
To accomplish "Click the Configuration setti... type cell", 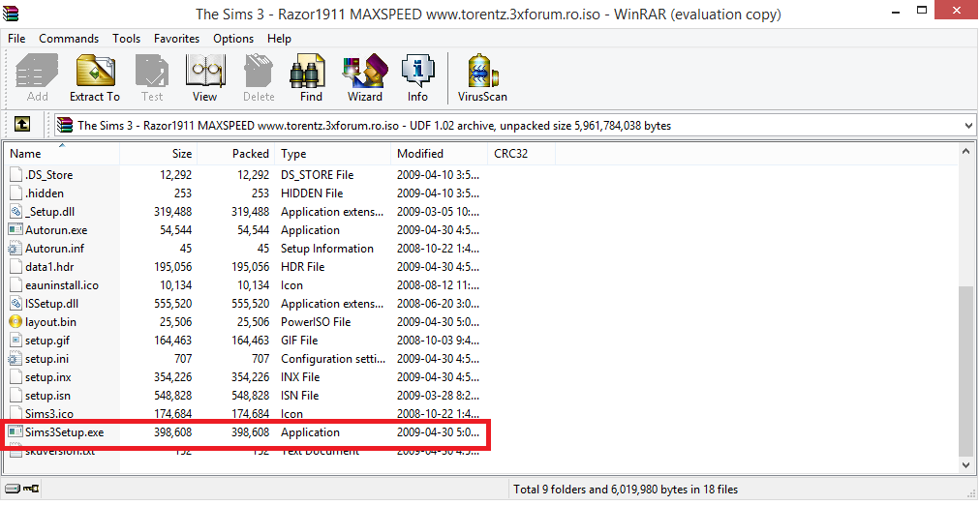I will [333, 359].
